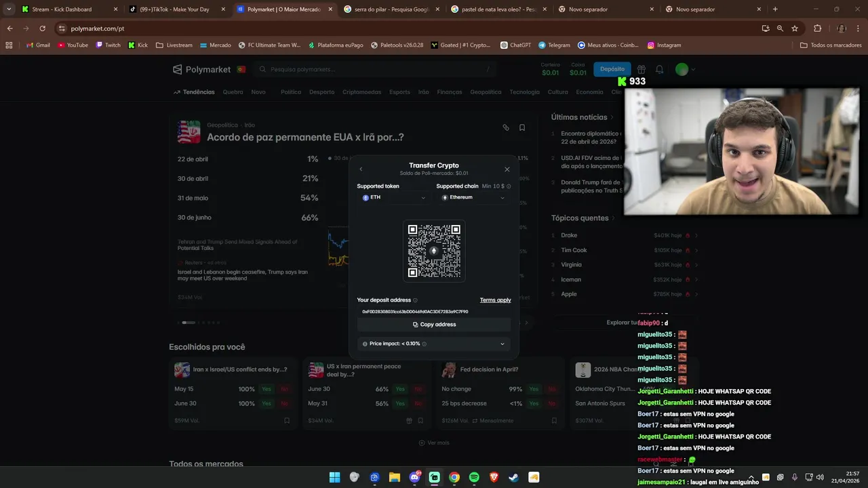This screenshot has width=868, height=488.
Task: Open the Todos os marcadores folder
Action: pos(831,45)
